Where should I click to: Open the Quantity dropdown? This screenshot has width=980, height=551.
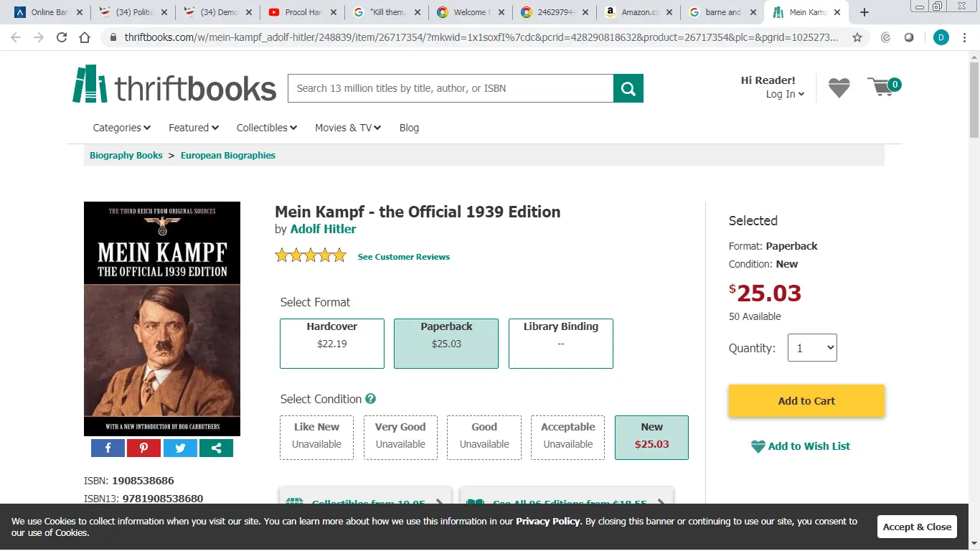click(x=812, y=348)
